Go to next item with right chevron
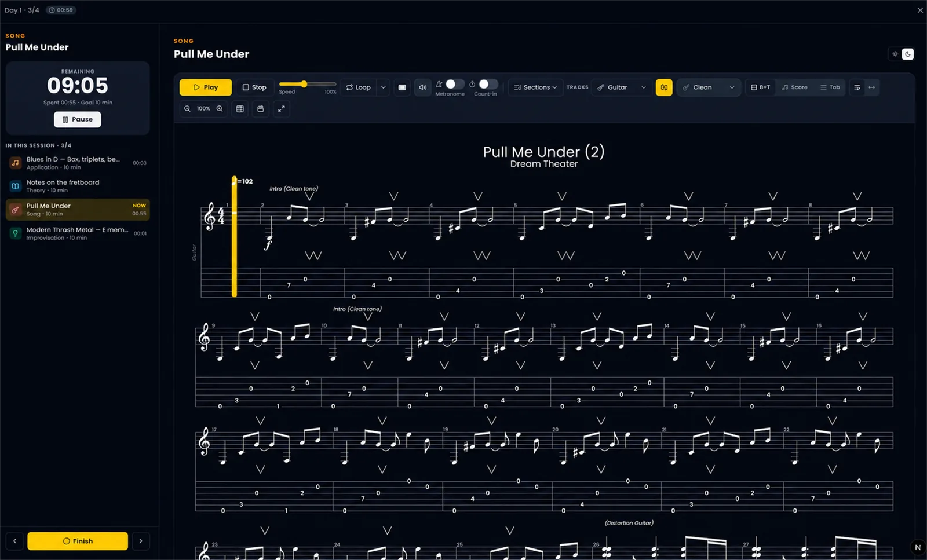 [141, 541]
